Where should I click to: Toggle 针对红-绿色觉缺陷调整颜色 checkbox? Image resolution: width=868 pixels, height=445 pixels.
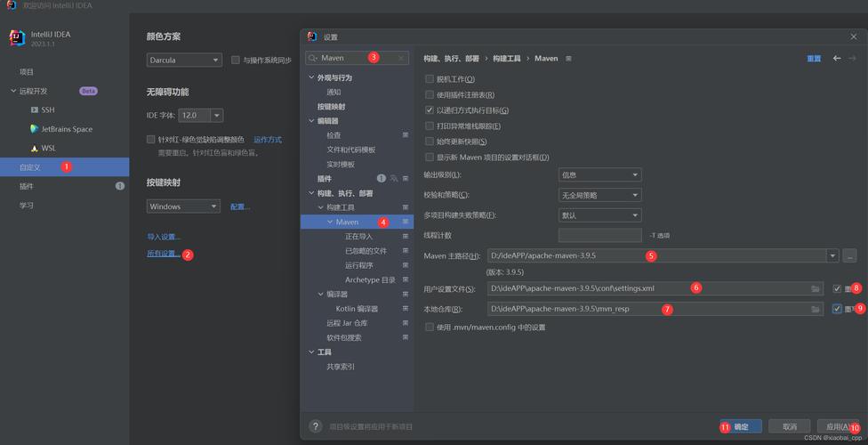[150, 140]
